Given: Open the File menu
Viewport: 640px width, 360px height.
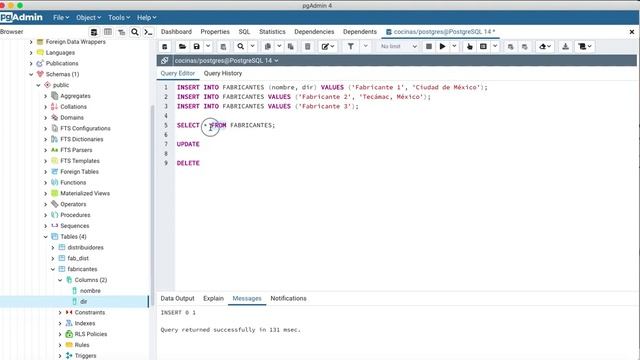Looking at the screenshot, I should tap(61, 18).
